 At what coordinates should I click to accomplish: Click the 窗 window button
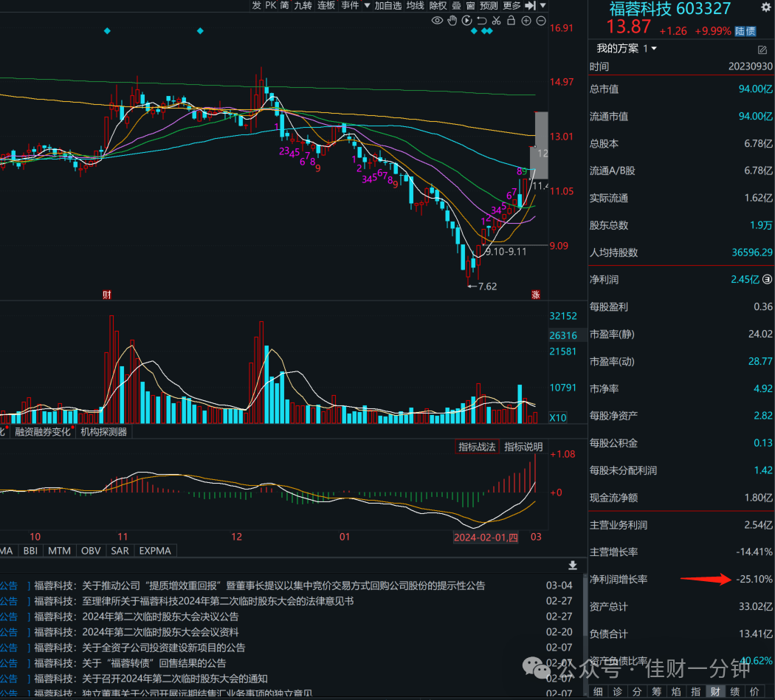[x=470, y=5]
